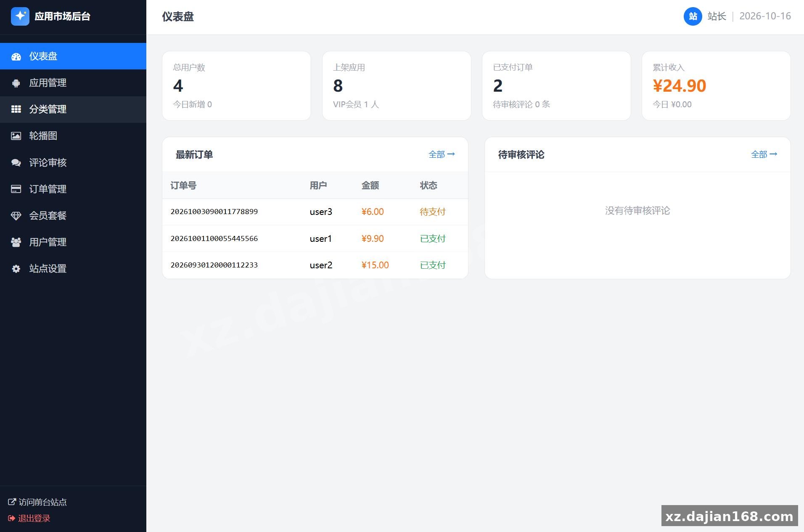
Task: Click the app market logo star icon
Action: pos(20,16)
